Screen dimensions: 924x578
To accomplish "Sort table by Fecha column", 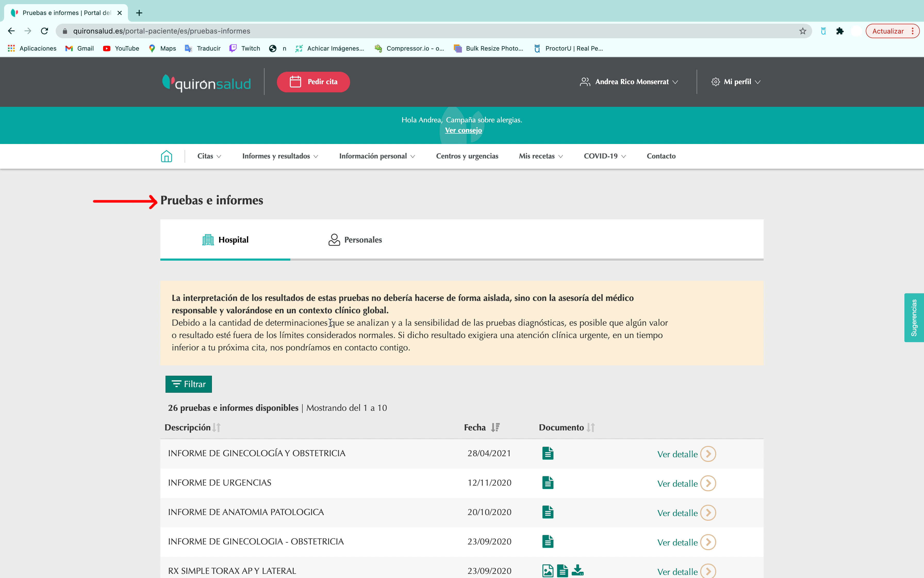I will [x=495, y=427].
